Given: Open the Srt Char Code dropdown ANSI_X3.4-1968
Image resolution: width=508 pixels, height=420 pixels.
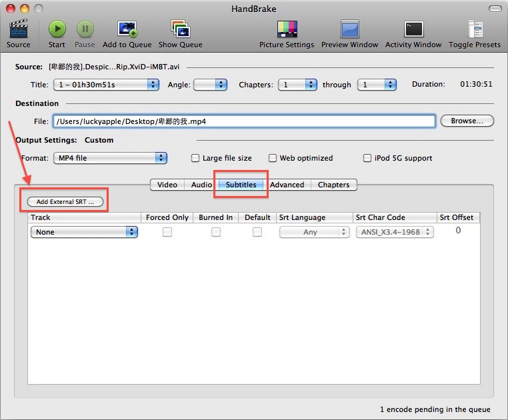Looking at the screenshot, I should tap(395, 232).
